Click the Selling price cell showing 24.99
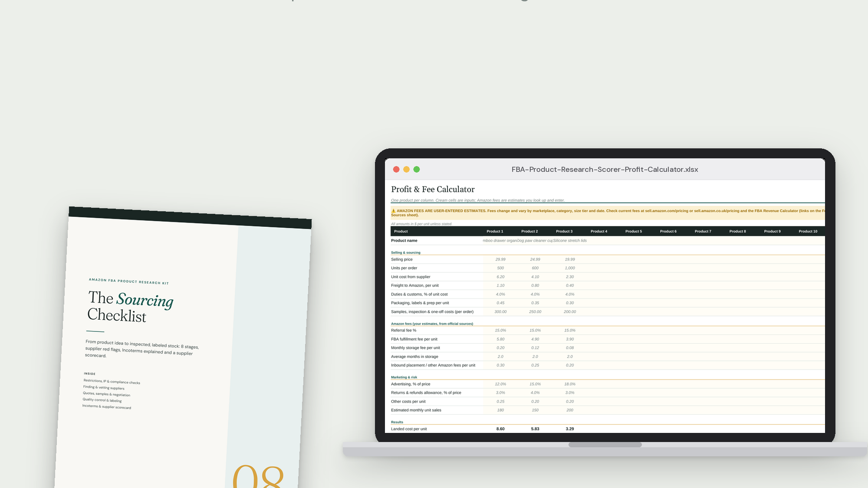This screenshot has width=868, height=488. pos(535,259)
